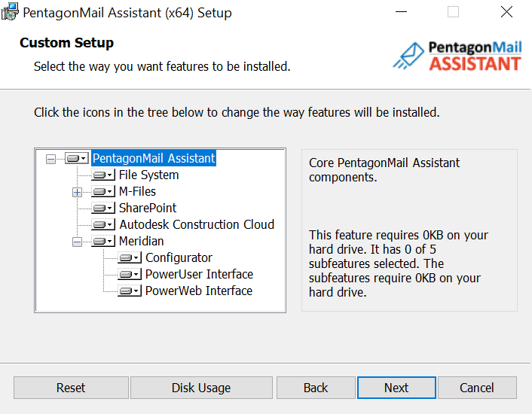Open the Autodesk Construction Cloud feature icon
532x414 pixels.
pyautogui.click(x=103, y=224)
